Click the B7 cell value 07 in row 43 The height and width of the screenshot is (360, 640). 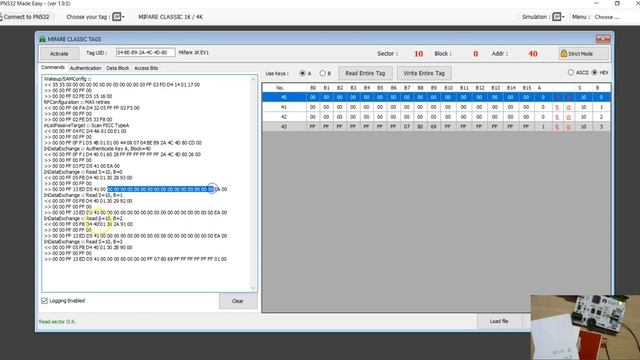point(407,127)
